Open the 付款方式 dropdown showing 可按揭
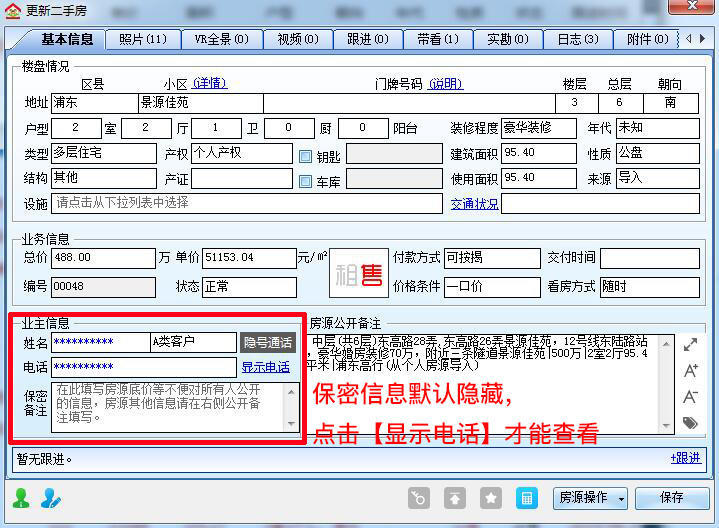This screenshot has height=528, width=719. (492, 258)
